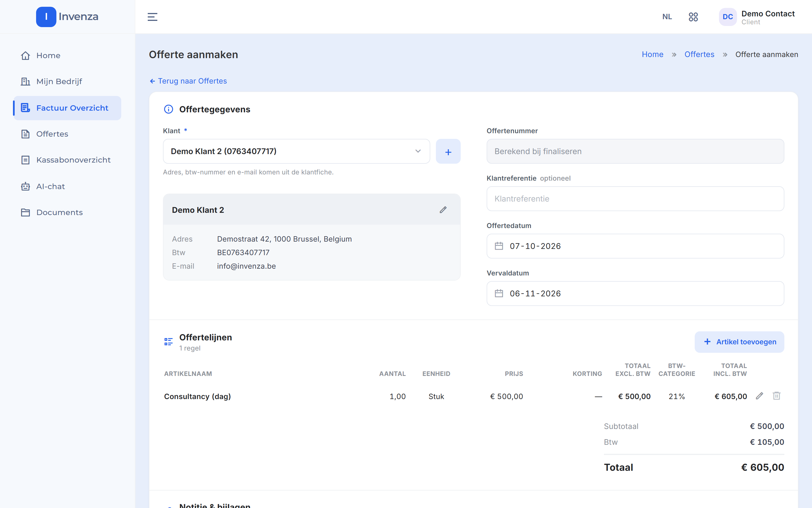This screenshot has height=508, width=812.
Task: Open the Demo Contact user menu
Action: click(757, 17)
